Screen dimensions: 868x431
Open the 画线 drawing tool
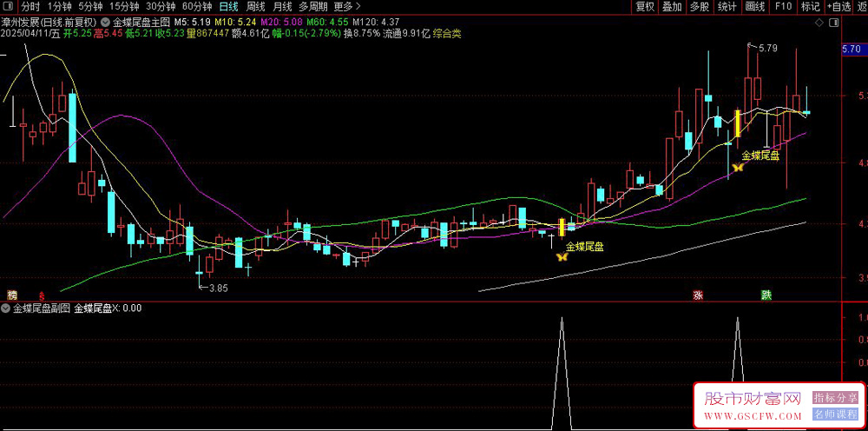point(754,7)
